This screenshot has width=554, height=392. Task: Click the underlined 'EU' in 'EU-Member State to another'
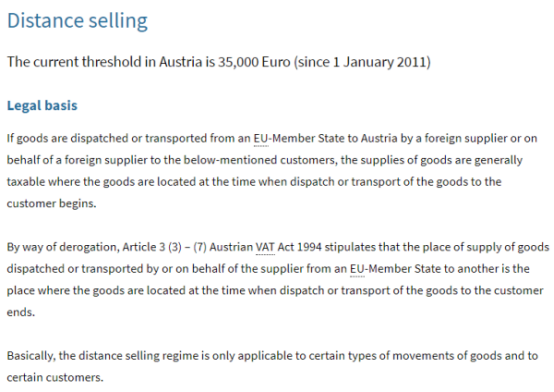(357, 269)
